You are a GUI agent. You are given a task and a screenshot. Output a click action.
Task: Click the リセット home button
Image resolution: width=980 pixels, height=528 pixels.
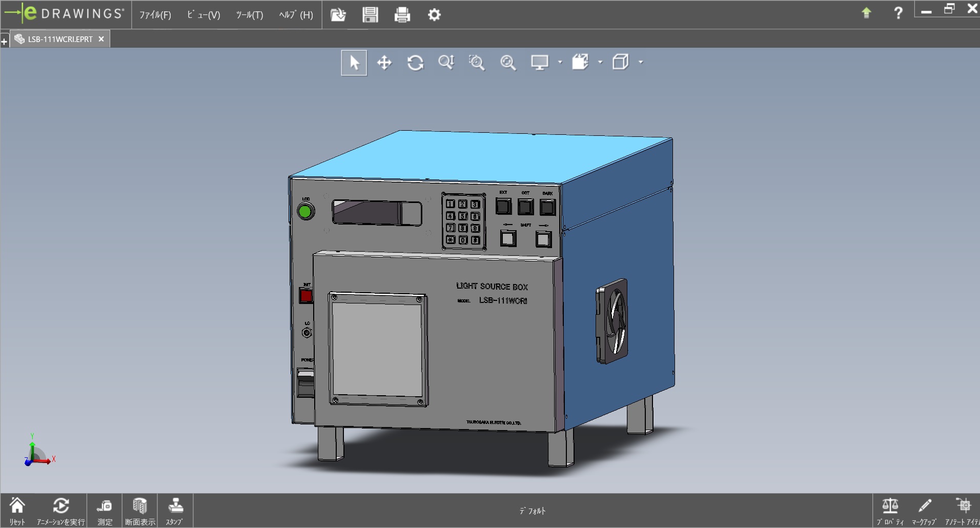click(17, 511)
